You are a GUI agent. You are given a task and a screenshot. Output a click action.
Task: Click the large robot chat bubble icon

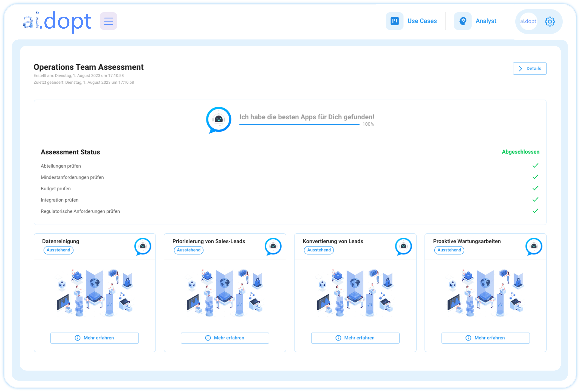coord(218,120)
